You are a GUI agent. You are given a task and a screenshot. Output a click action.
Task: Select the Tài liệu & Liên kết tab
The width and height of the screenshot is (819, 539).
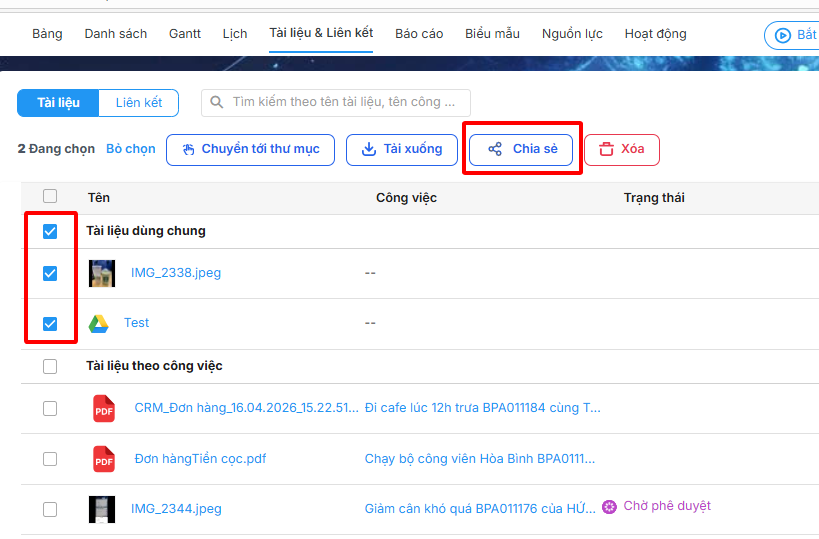[x=321, y=33]
